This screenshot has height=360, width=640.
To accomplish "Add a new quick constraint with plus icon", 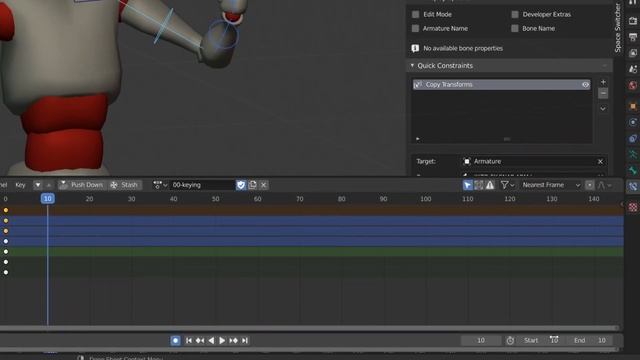I will 603,82.
